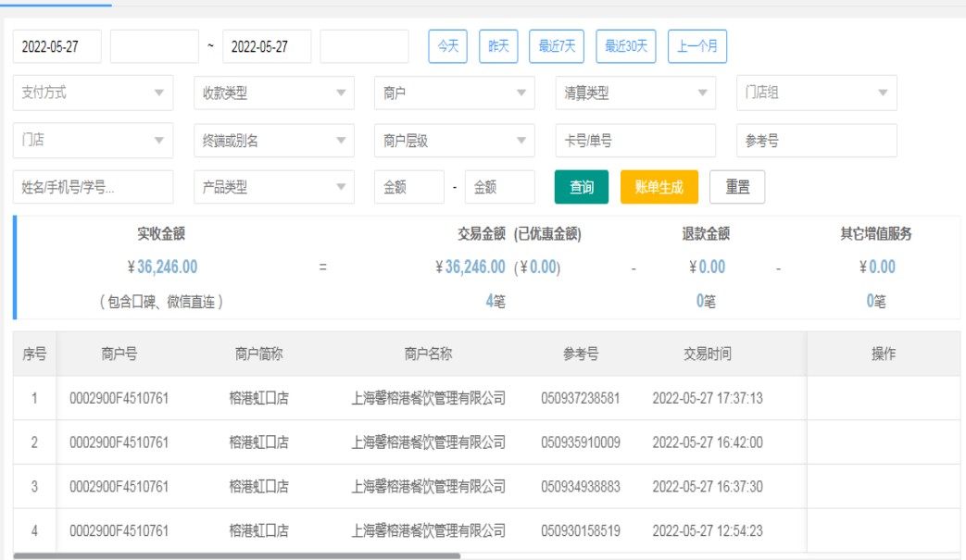966x560 pixels.
Task: Expand the 产品类型 dropdown
Action: (273, 187)
